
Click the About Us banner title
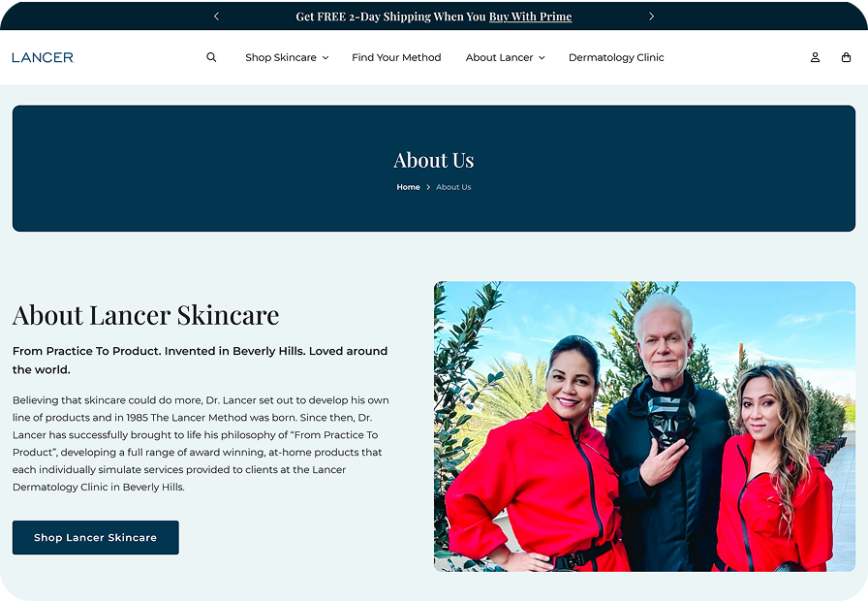coord(433,160)
